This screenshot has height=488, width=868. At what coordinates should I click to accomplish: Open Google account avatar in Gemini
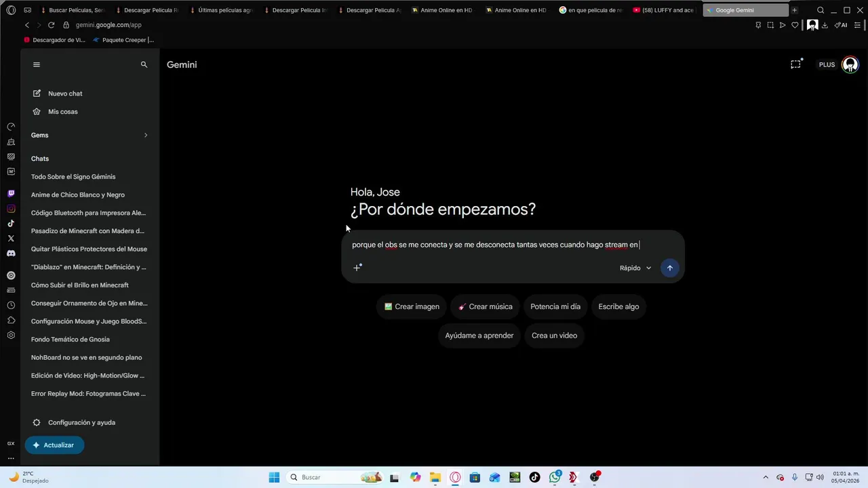point(850,64)
